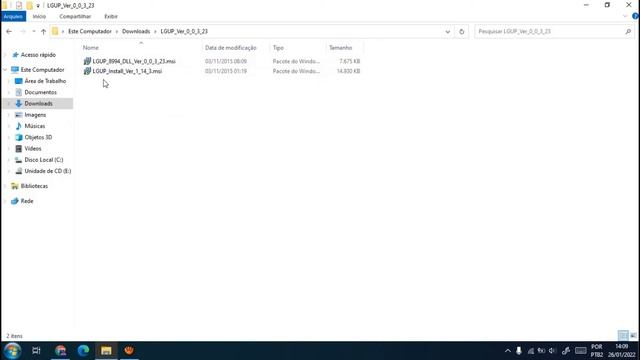Open Vídeos in sidebar
Image resolution: width=640 pixels, height=360 pixels.
click(33, 149)
